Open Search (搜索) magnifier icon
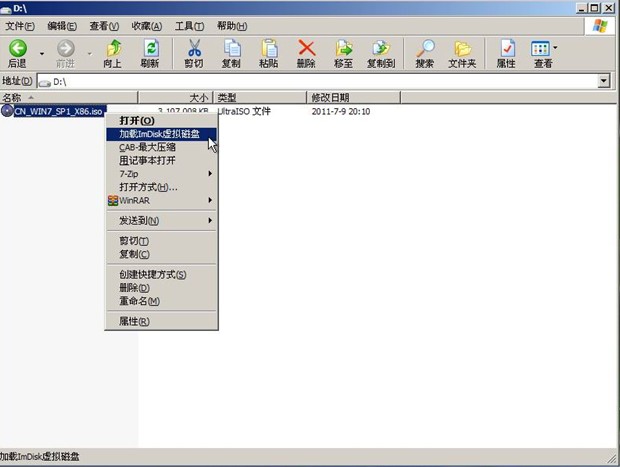 [x=425, y=48]
